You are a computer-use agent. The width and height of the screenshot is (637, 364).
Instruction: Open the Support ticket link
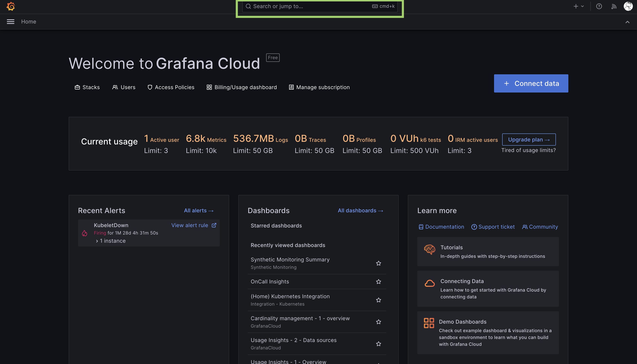click(493, 227)
